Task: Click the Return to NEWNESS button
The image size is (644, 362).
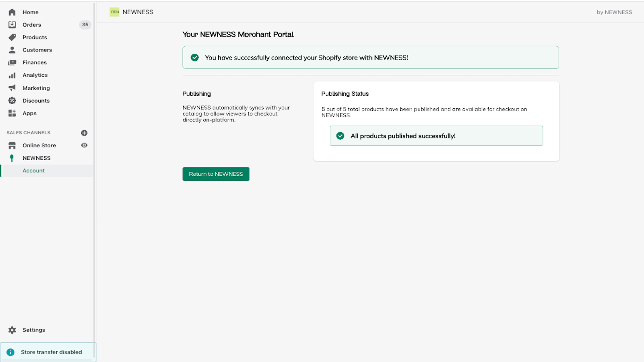Action: [216, 174]
